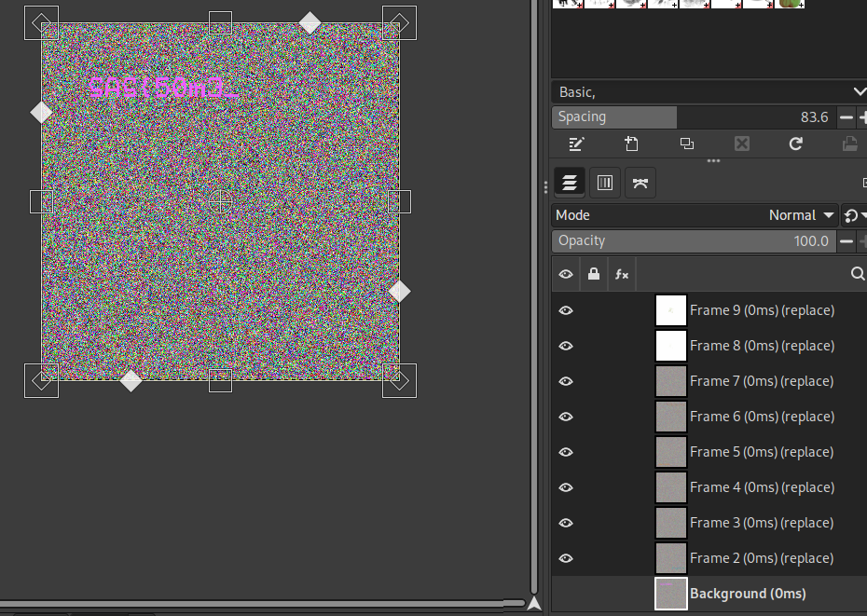The image size is (867, 616).
Task: Hide the Frame 9 layer
Action: pyautogui.click(x=566, y=310)
